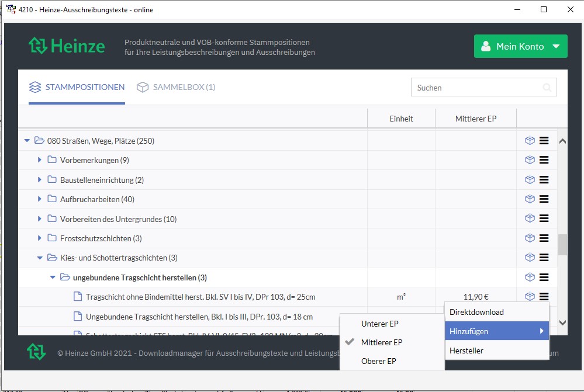Switch to the Sammelbox (1) tab
Viewport: 584px width, 392px height.
(x=176, y=87)
